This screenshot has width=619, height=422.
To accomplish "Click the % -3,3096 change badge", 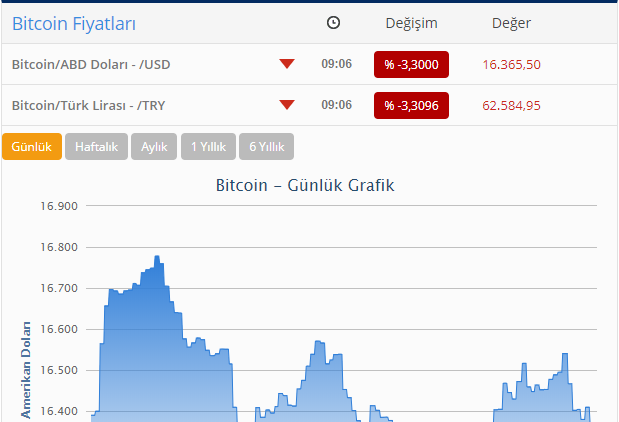I will click(411, 105).
